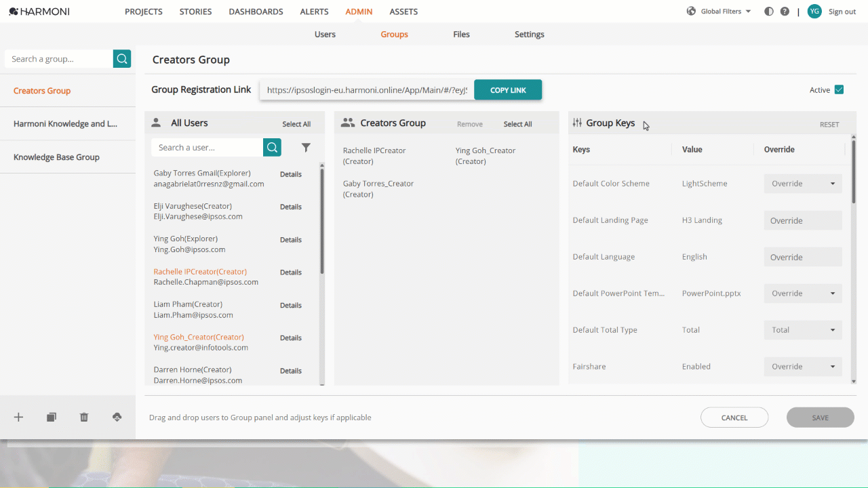The image size is (868, 488).
Task: Open the help question mark icon
Action: pos(785,12)
